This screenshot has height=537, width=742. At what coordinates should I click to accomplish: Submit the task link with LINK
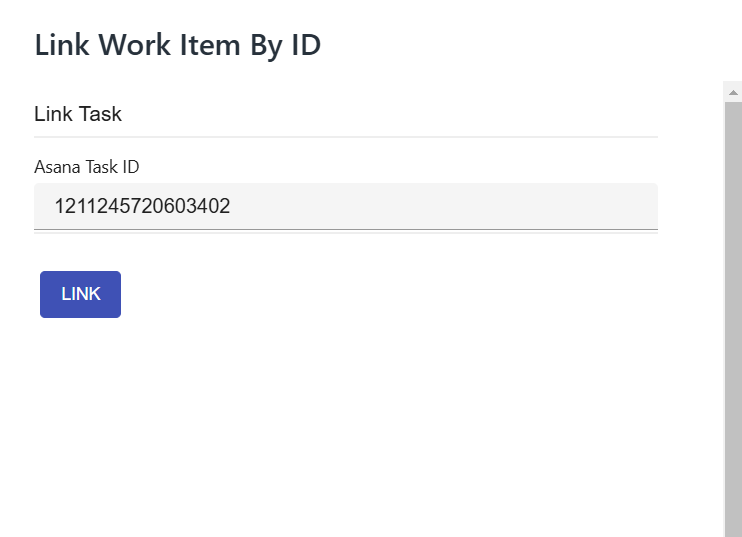pos(80,294)
